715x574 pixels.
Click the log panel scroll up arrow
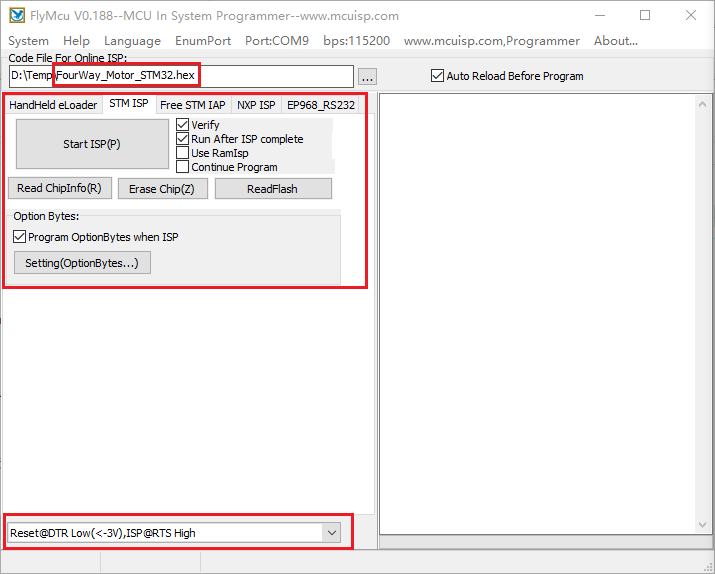click(702, 104)
